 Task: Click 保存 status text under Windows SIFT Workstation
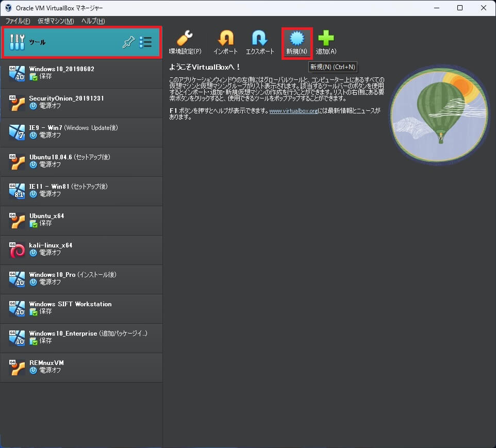(45, 311)
